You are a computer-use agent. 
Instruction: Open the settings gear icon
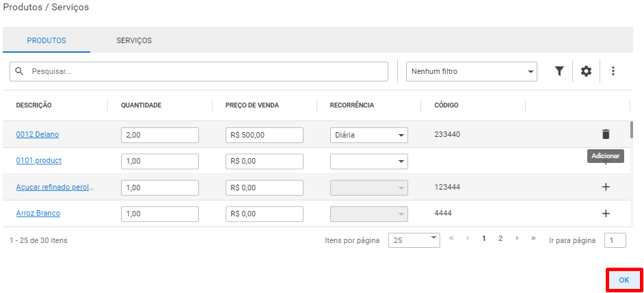pyautogui.click(x=586, y=71)
